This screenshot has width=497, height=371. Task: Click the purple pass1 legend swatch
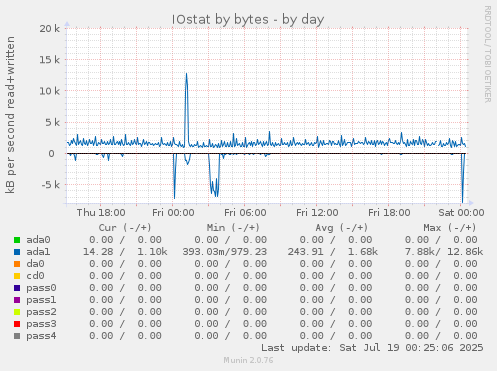17,300
